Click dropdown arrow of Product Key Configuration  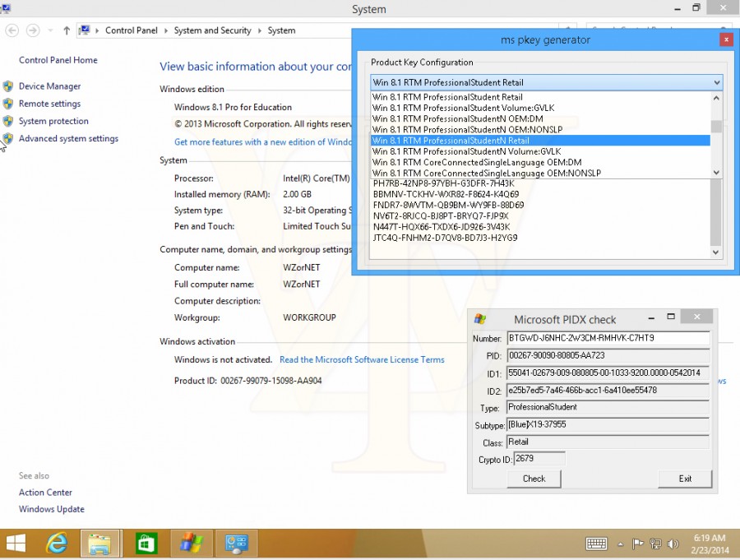point(717,82)
